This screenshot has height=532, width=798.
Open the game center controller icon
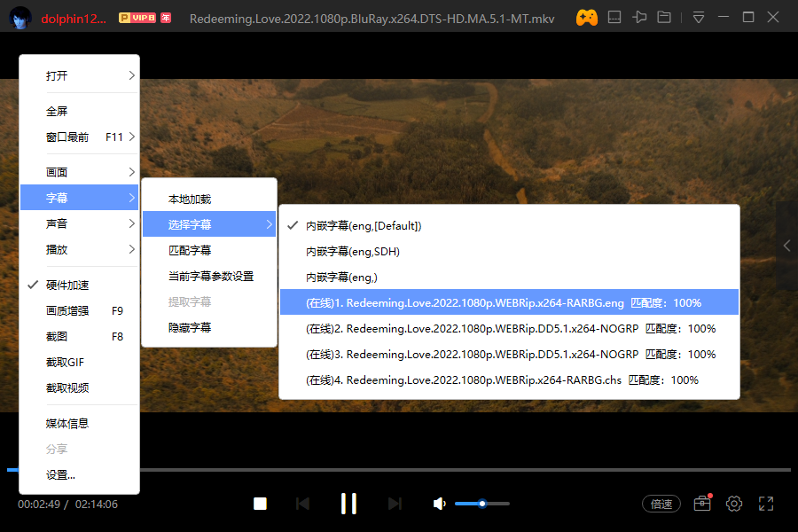point(587,16)
